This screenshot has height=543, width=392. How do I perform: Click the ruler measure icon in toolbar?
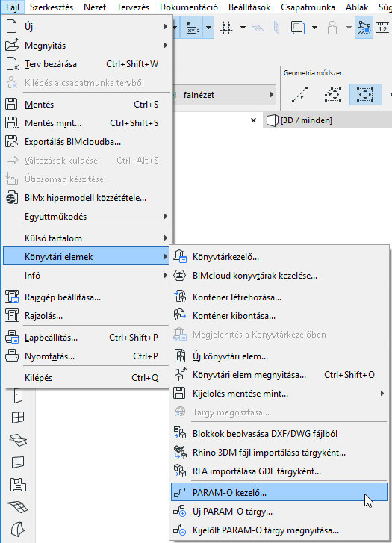(x=382, y=27)
